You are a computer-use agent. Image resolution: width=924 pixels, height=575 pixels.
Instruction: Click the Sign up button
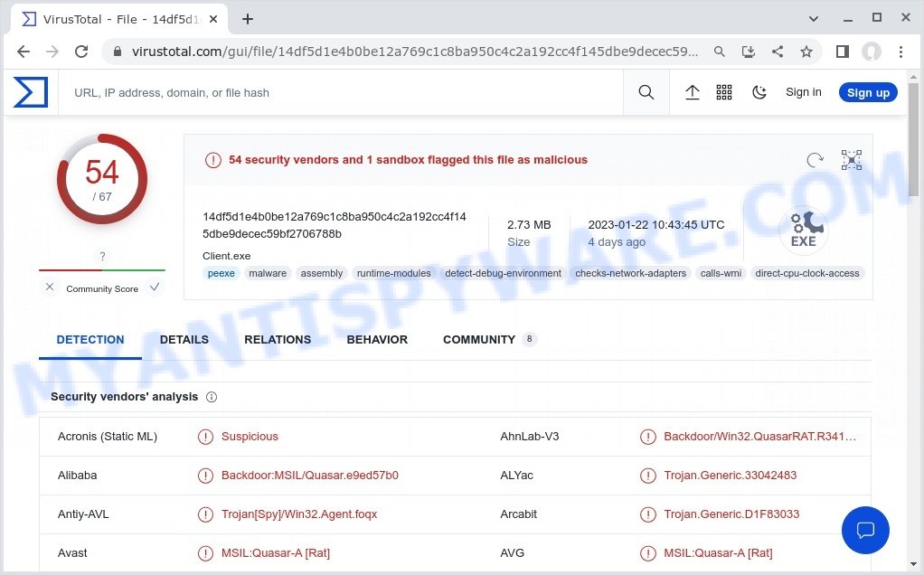tap(868, 92)
